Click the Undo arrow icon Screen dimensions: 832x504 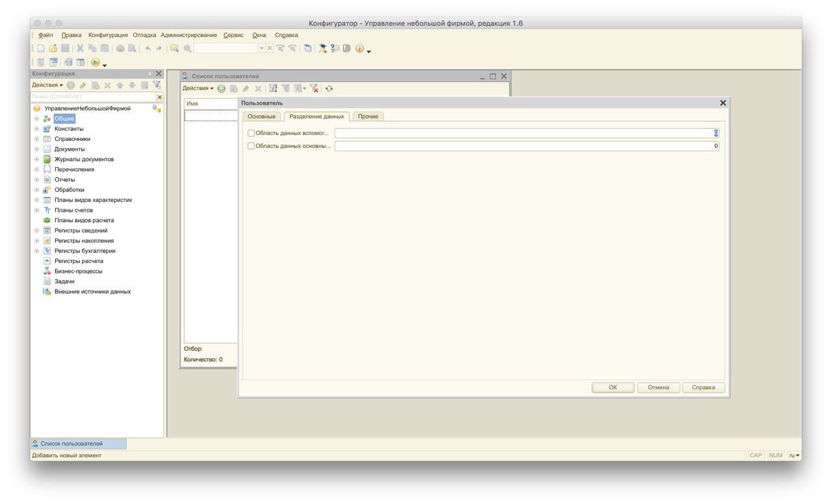tap(148, 49)
